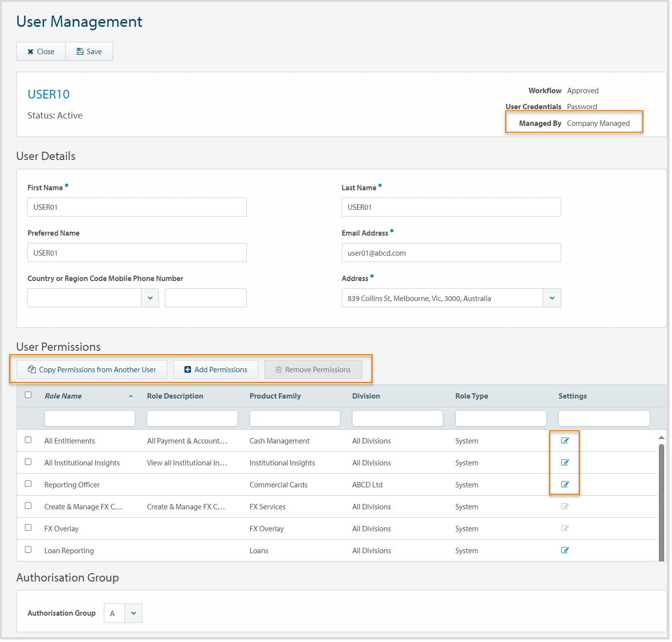The height and width of the screenshot is (642, 672).
Task: Edit settings for All Institutional Insights role
Action: (565, 462)
